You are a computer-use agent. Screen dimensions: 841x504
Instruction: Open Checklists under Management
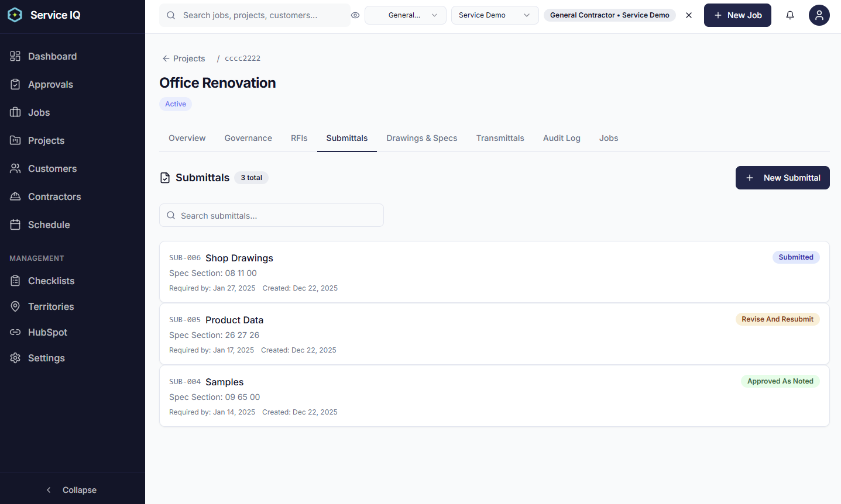click(73, 281)
